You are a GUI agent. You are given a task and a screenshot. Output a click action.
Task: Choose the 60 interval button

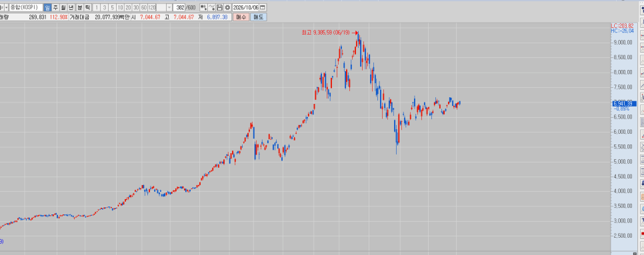[x=144, y=7]
